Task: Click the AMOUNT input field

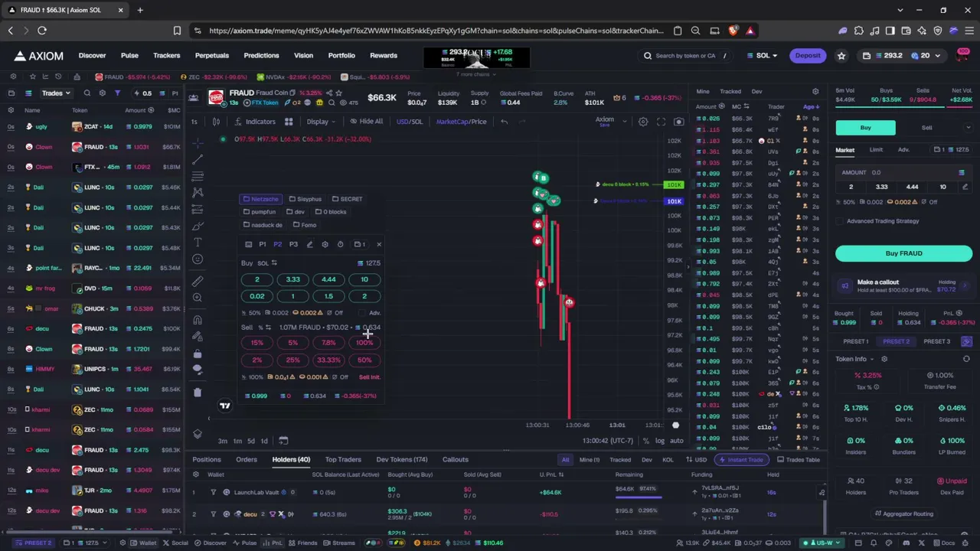Action: (x=903, y=173)
